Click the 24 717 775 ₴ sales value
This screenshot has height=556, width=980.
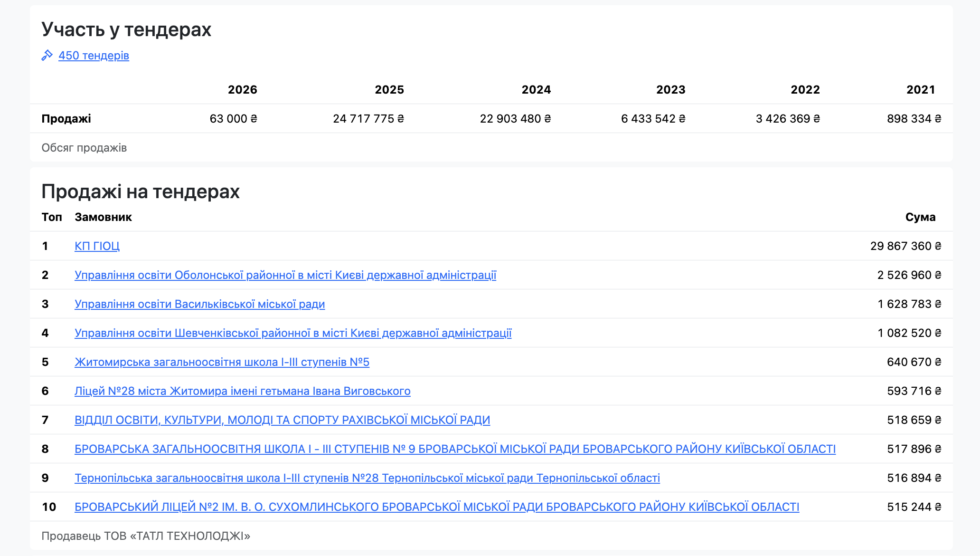pyautogui.click(x=368, y=119)
